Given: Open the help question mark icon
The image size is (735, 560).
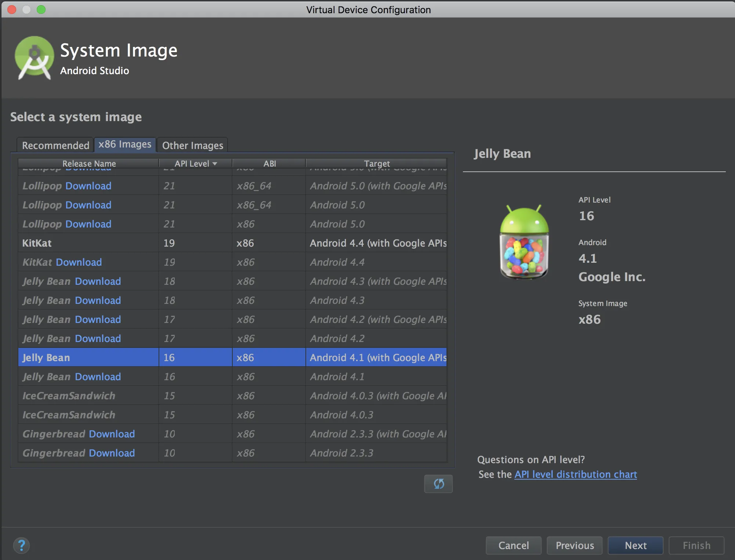Looking at the screenshot, I should pyautogui.click(x=21, y=545).
